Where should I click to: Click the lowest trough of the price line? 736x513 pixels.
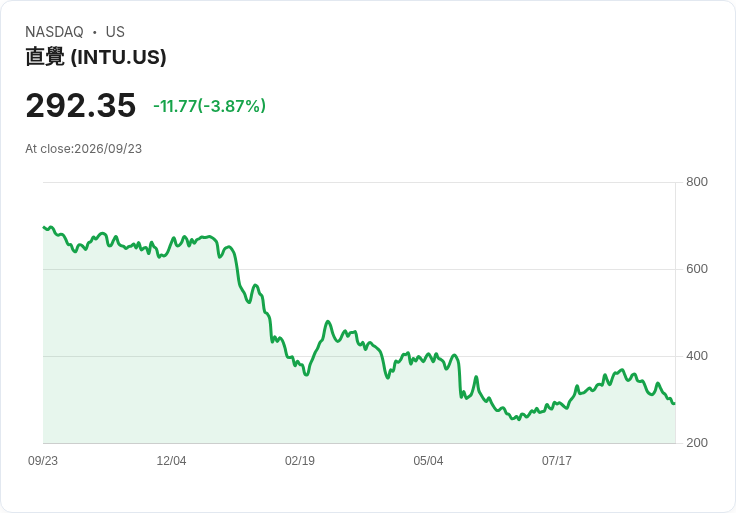(x=519, y=419)
